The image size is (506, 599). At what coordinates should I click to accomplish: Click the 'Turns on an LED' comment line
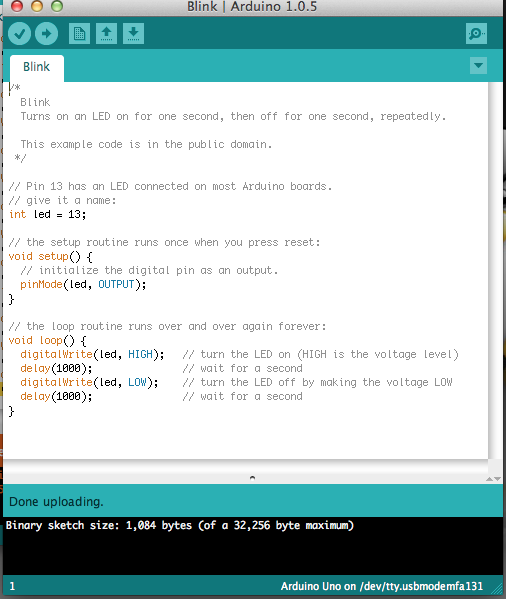[233, 116]
